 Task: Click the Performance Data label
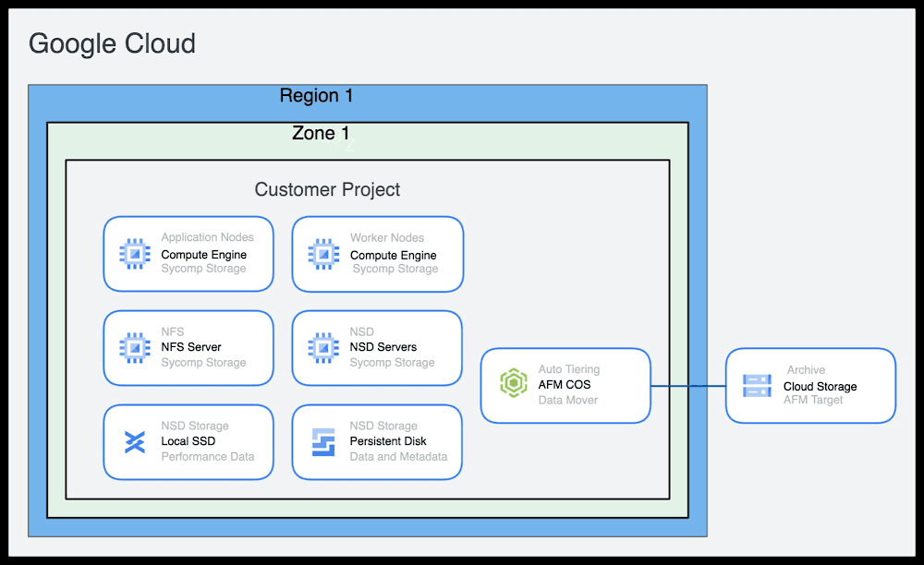point(208,457)
